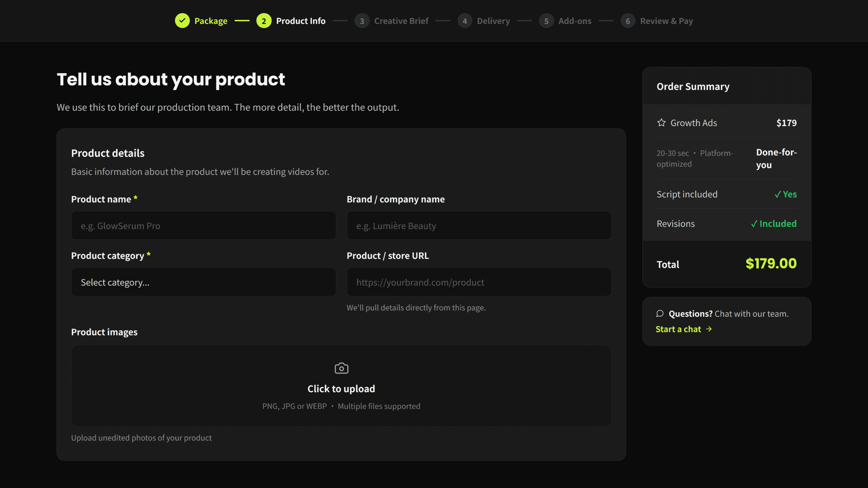
Task: Click the camera icon in the upload area
Action: coord(341,368)
